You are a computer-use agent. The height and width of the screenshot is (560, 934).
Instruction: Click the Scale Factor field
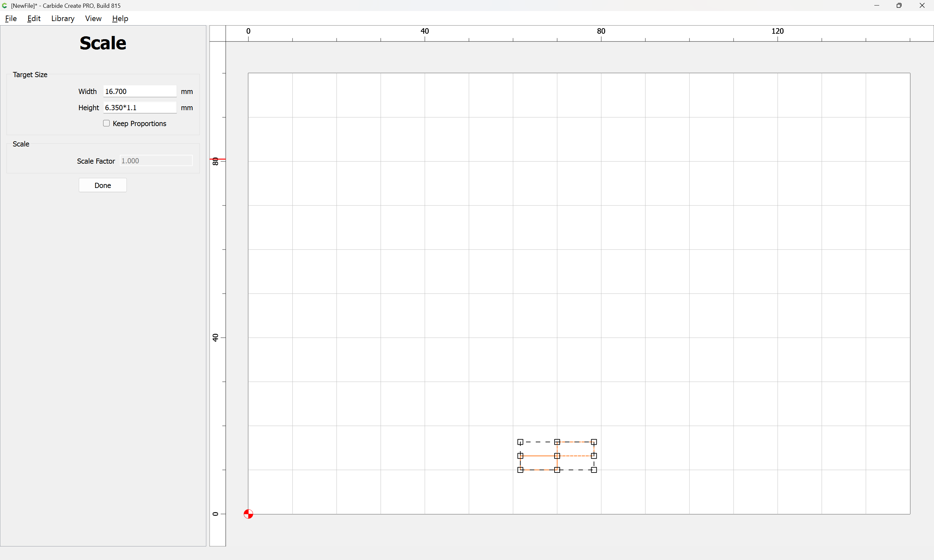tap(156, 161)
